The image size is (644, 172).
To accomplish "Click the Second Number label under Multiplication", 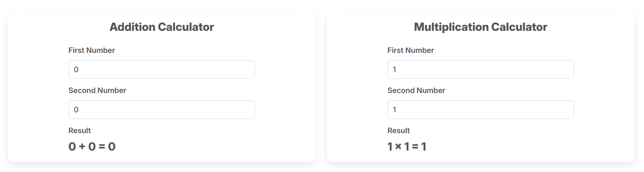I will 416,90.
